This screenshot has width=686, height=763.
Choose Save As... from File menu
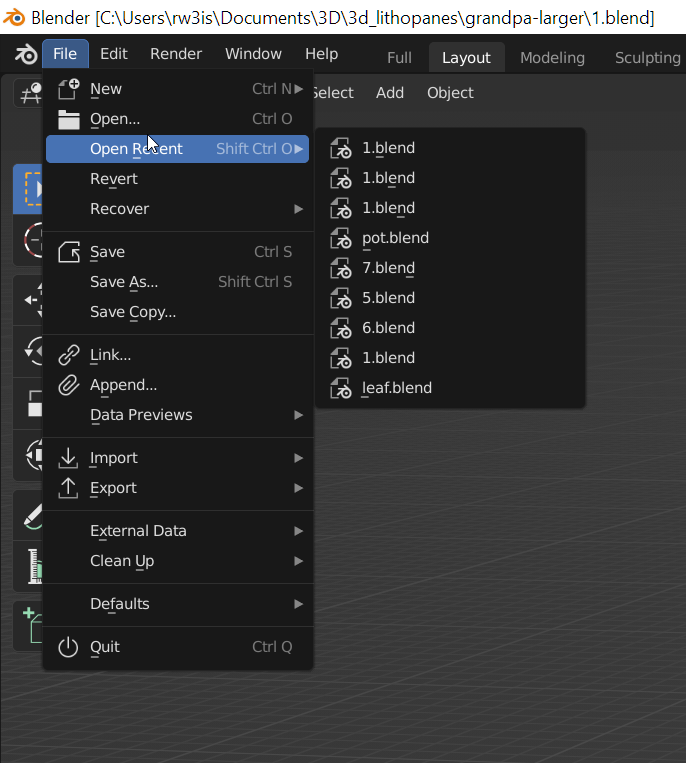pyautogui.click(x=178, y=282)
